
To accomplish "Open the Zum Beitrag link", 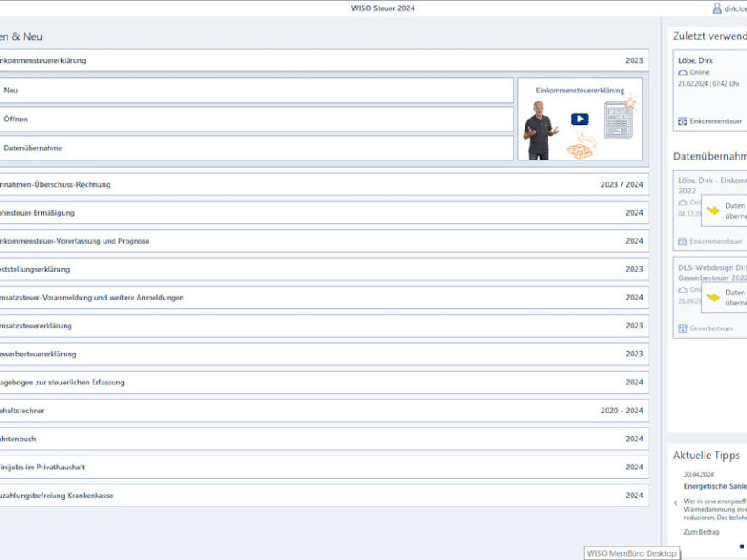I will coord(701,531).
